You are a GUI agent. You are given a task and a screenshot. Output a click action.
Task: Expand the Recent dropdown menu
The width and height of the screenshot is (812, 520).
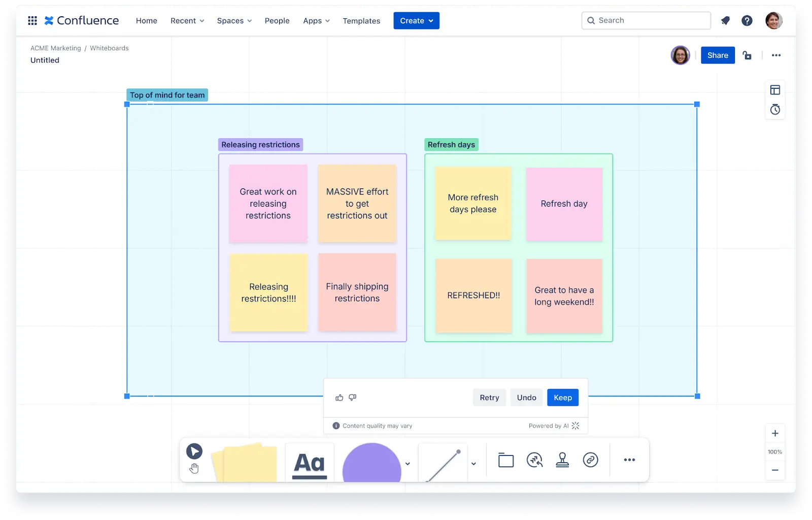[x=187, y=21]
